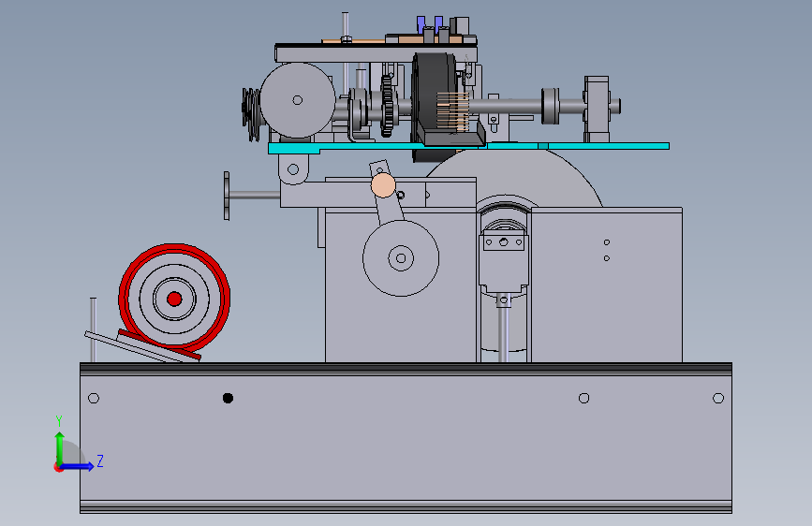Click the 'Z' axis label

click(100, 460)
